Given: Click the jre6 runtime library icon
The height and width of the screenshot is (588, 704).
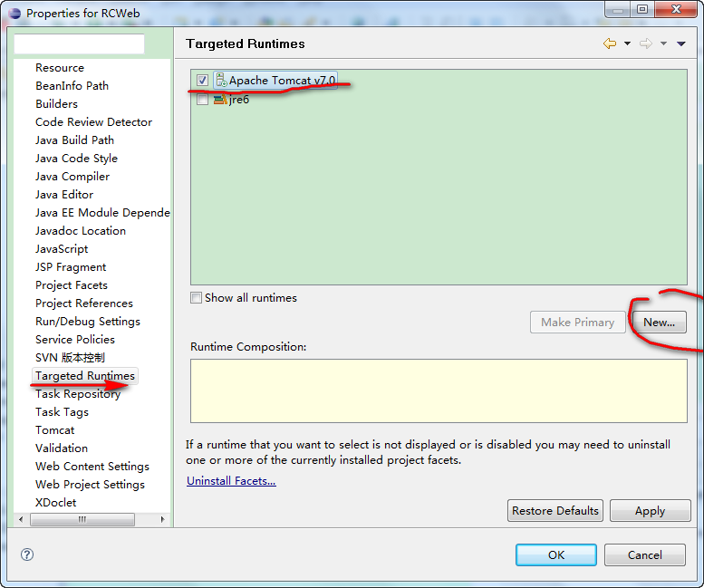Looking at the screenshot, I should pyautogui.click(x=220, y=99).
